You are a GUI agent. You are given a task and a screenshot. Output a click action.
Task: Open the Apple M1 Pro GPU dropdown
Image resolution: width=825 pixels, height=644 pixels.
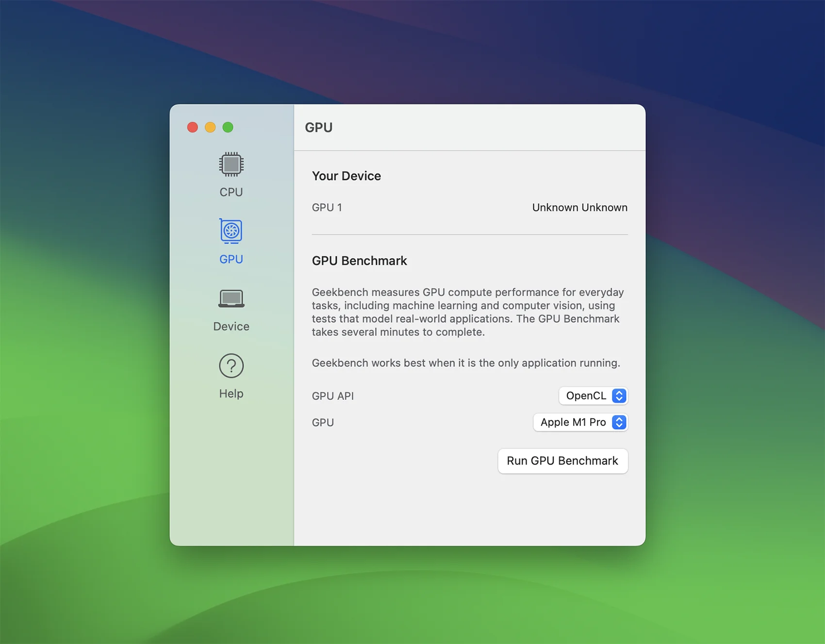point(580,422)
